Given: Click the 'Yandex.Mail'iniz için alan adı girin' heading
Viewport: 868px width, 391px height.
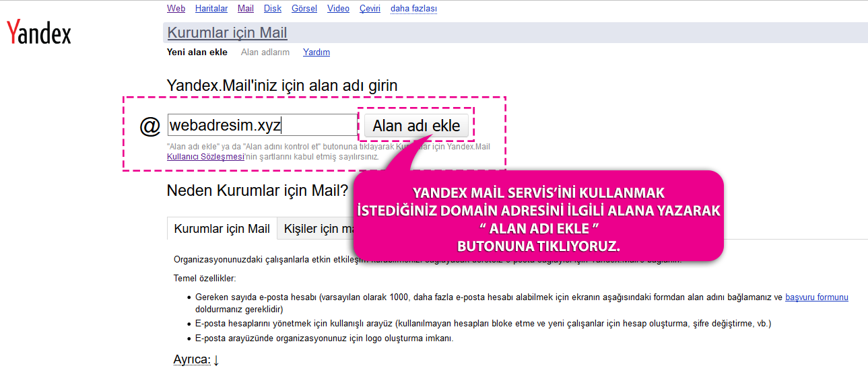Looking at the screenshot, I should tap(282, 85).
